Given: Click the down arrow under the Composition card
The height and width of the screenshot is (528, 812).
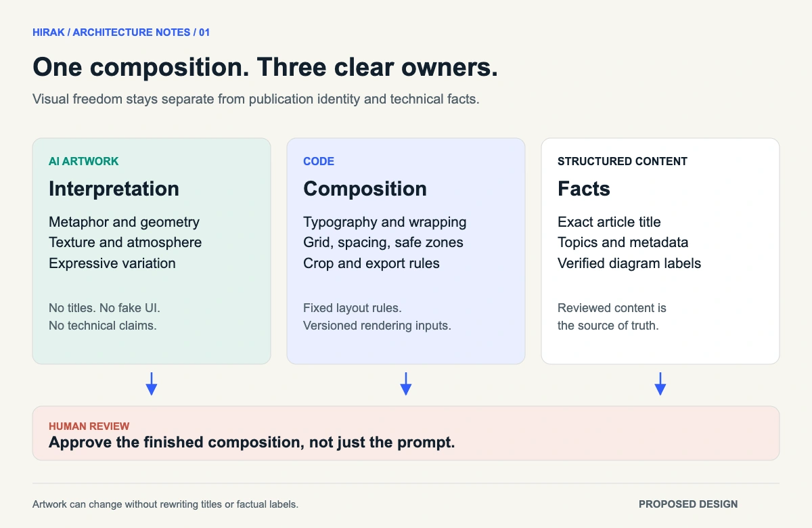Looking at the screenshot, I should [x=406, y=384].
